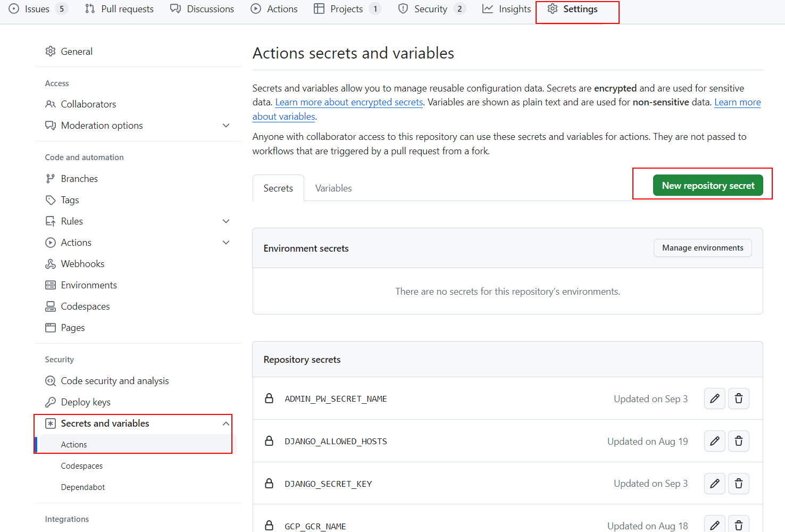
Task: Click the Insights graph icon
Action: [488, 9]
